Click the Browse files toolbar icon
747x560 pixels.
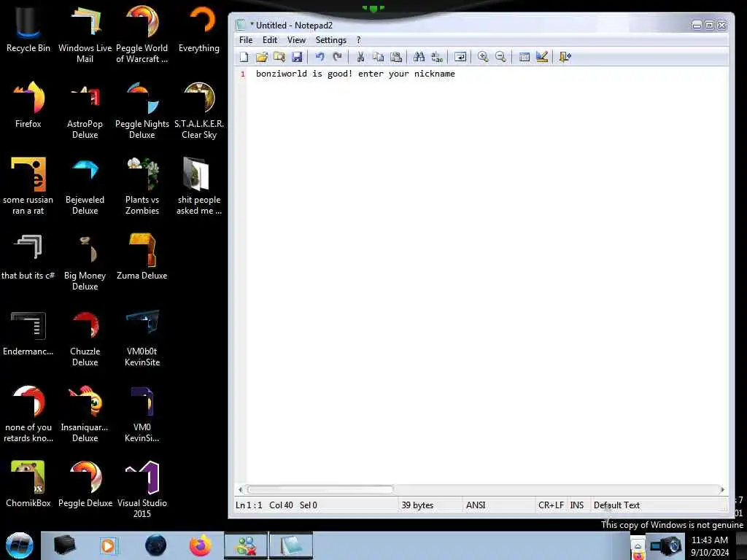(279, 57)
